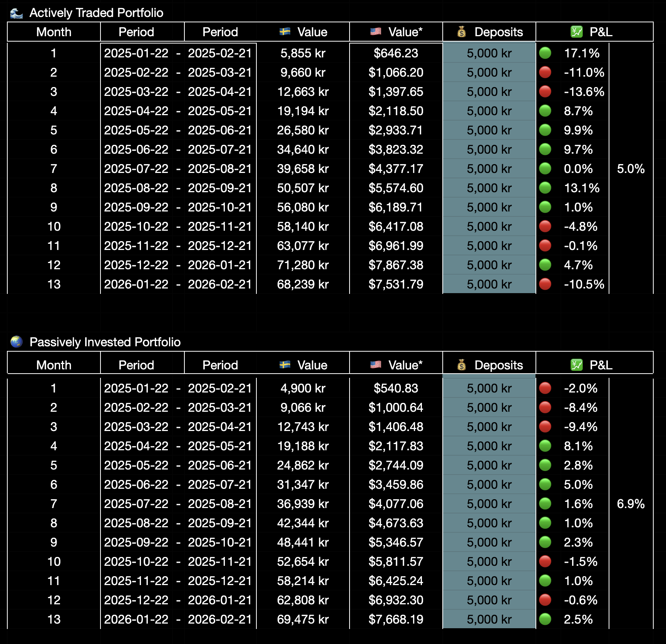Select the Passively Invested Portfolio title

[x=105, y=341]
